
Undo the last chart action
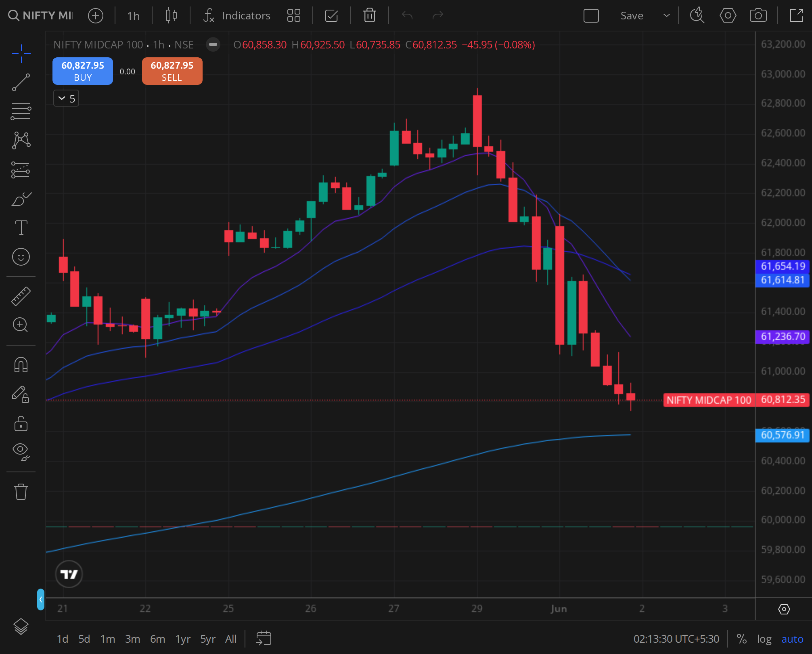pyautogui.click(x=407, y=16)
